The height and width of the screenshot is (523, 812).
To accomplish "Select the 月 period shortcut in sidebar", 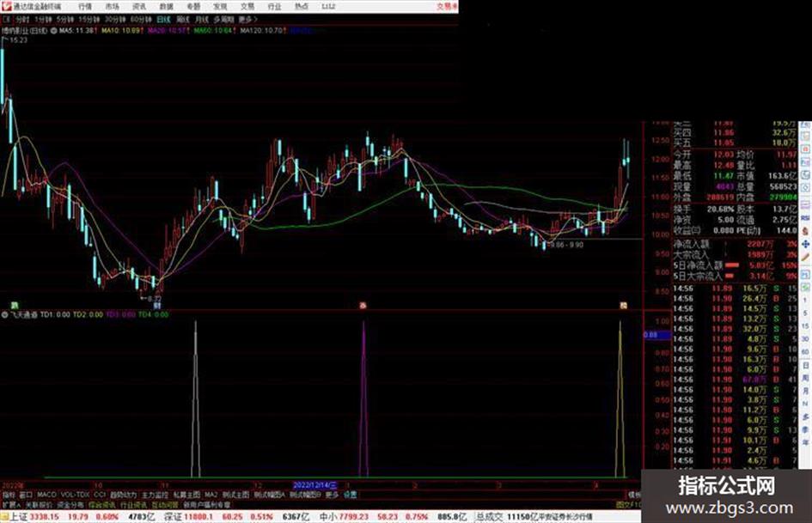I will pyautogui.click(x=806, y=391).
